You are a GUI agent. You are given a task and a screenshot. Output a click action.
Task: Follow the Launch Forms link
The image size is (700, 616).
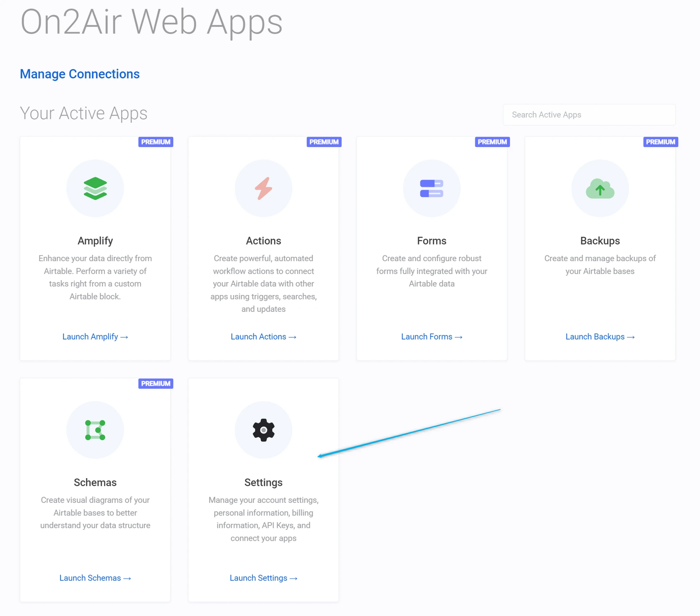(432, 337)
